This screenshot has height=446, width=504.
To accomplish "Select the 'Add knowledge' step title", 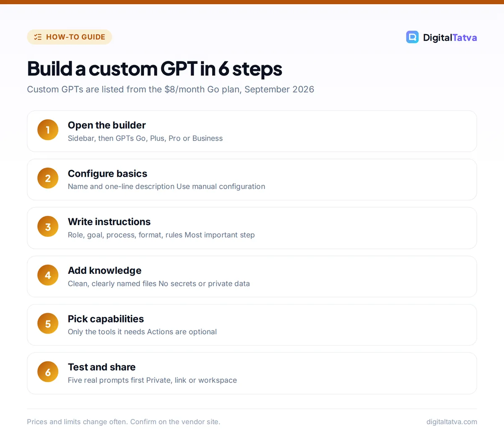I will 105,270.
